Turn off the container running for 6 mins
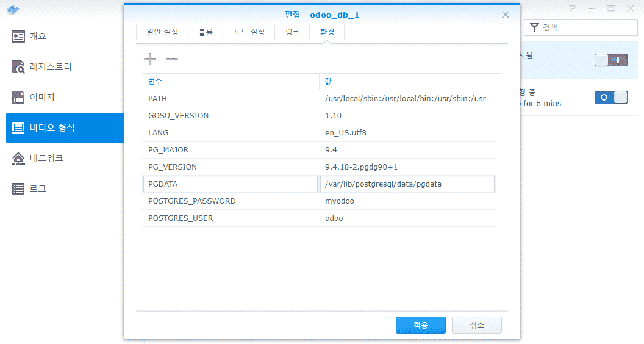The height and width of the screenshot is (344, 644). pos(610,98)
